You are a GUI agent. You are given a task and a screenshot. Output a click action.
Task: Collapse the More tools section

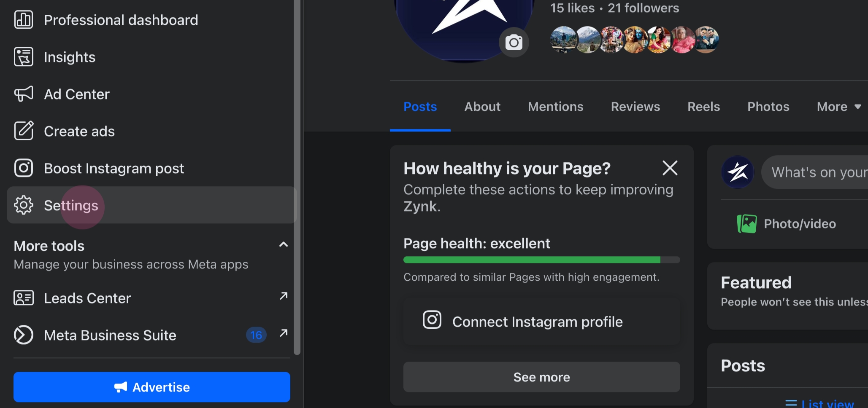[284, 245]
